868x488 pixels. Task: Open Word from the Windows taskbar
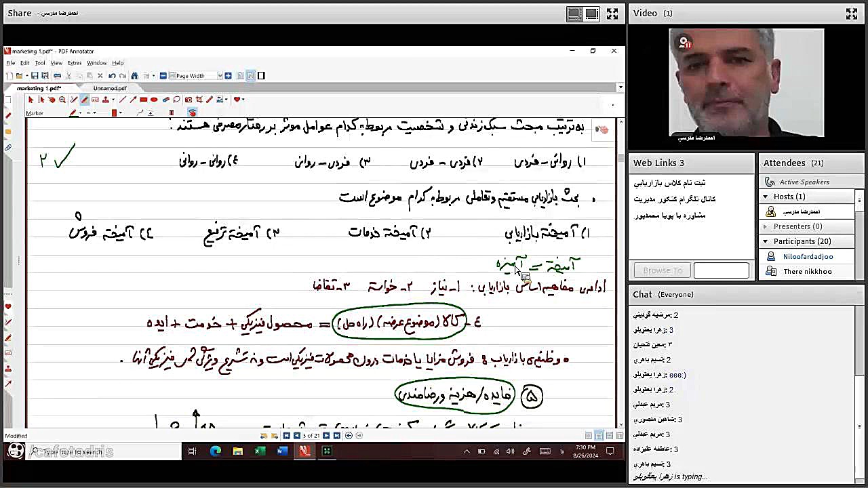click(282, 451)
